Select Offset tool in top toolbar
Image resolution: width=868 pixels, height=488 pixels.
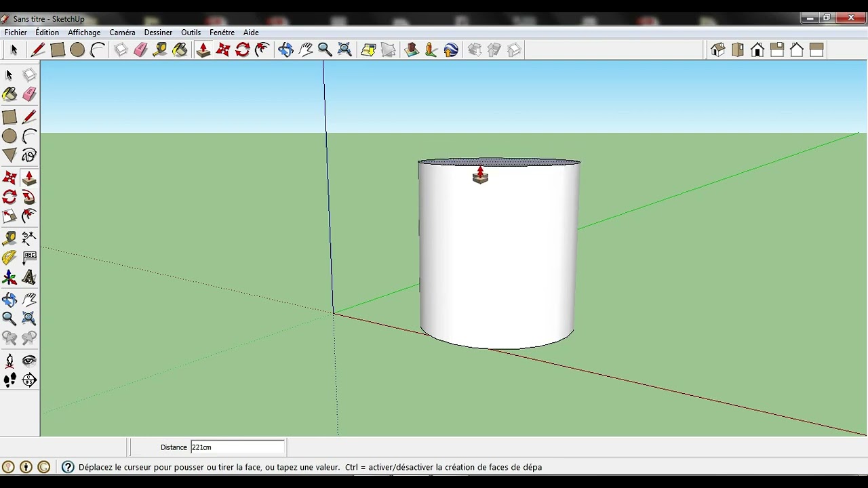262,49
